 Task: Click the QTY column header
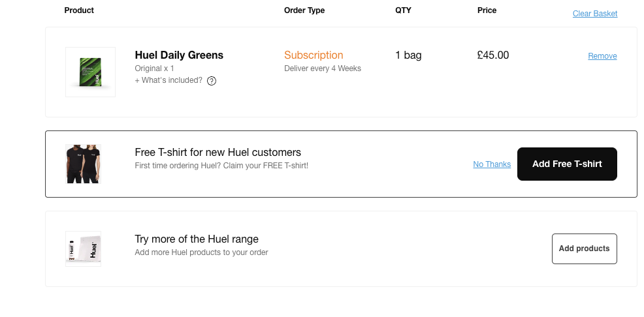(x=403, y=10)
